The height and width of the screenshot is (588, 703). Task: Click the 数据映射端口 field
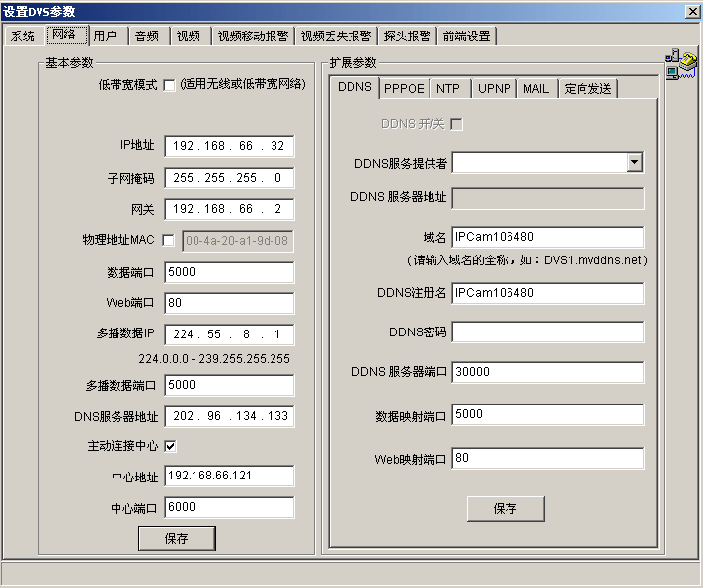(547, 415)
